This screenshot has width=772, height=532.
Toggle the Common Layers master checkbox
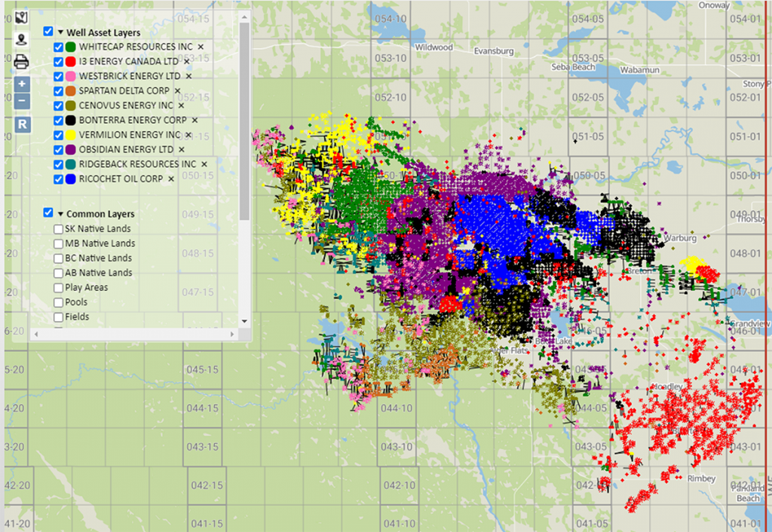pyautogui.click(x=48, y=212)
